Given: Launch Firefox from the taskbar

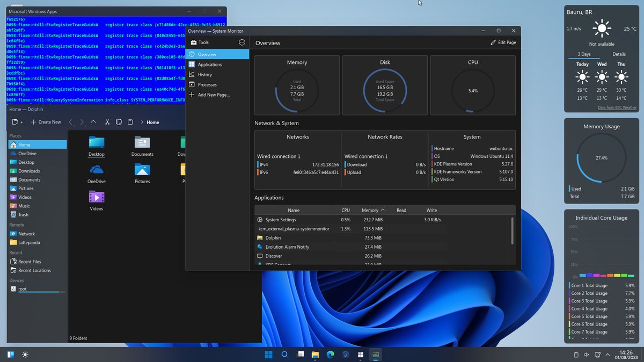Looking at the screenshot, I should [330, 354].
